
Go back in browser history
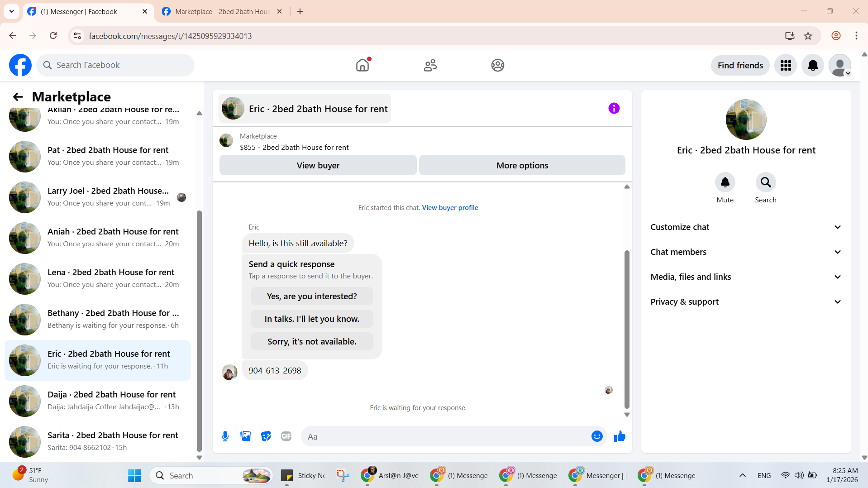coord(13,36)
